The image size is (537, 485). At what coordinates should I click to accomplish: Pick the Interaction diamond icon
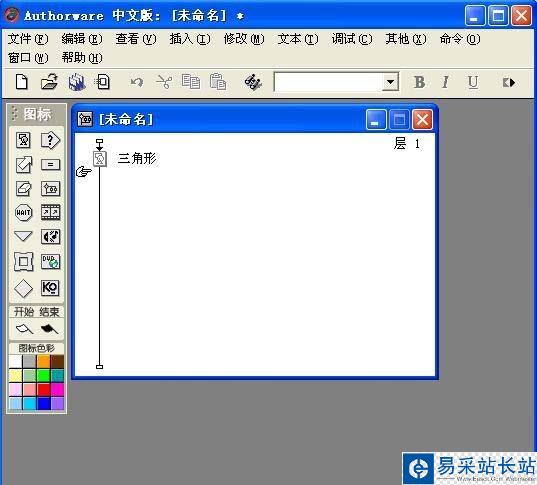(23, 288)
